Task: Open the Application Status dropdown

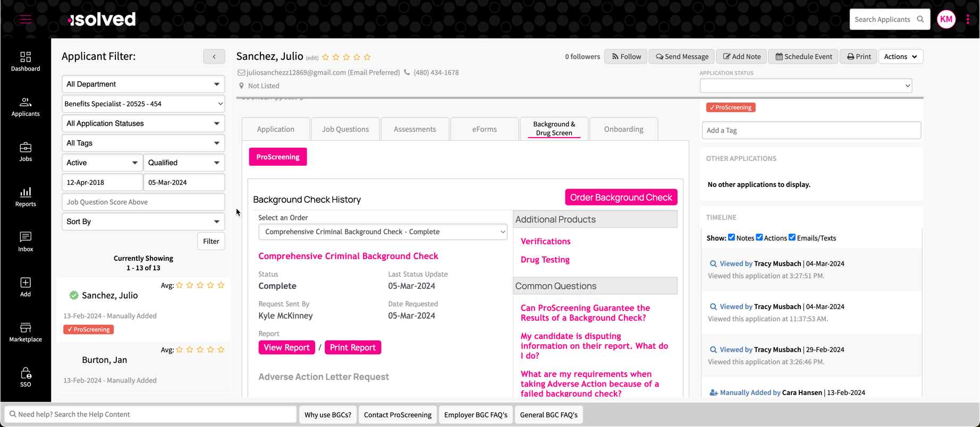Action: pyautogui.click(x=806, y=86)
